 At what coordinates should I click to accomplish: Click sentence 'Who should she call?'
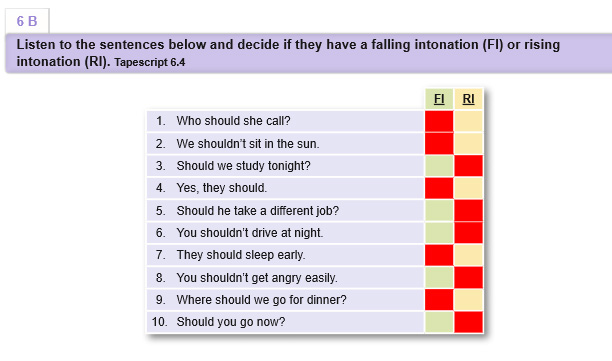(x=233, y=121)
